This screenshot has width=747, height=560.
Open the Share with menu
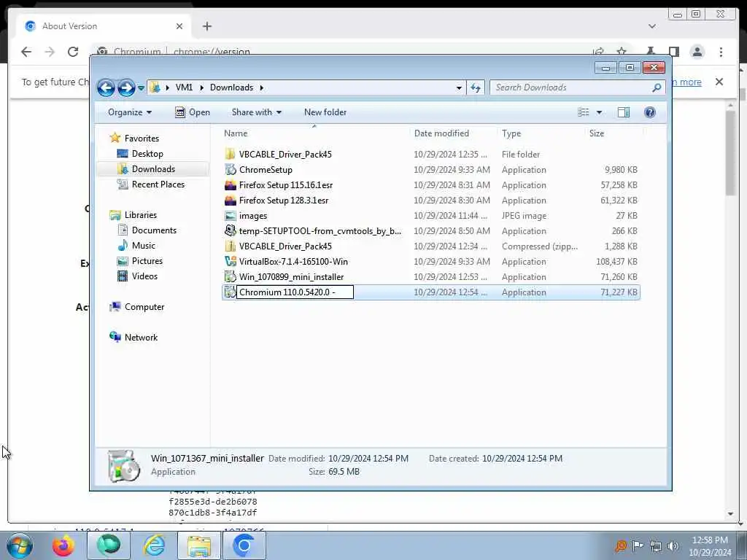click(x=256, y=112)
